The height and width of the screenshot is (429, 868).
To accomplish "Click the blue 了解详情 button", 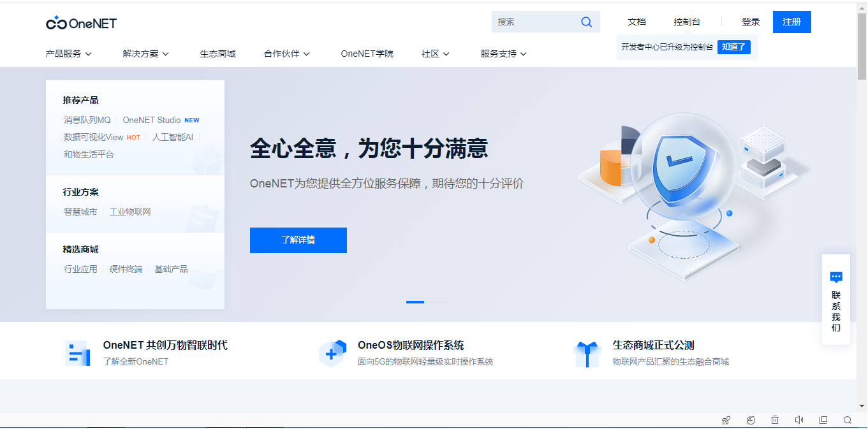I will click(298, 240).
